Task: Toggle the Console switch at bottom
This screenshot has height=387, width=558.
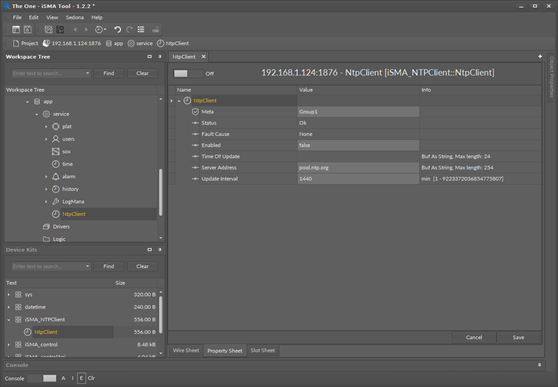Action: (42, 378)
